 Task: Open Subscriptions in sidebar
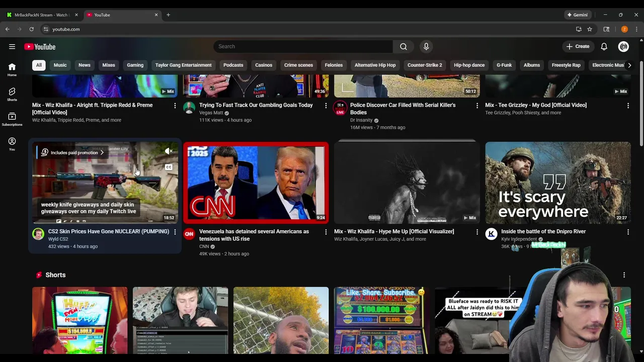click(12, 119)
